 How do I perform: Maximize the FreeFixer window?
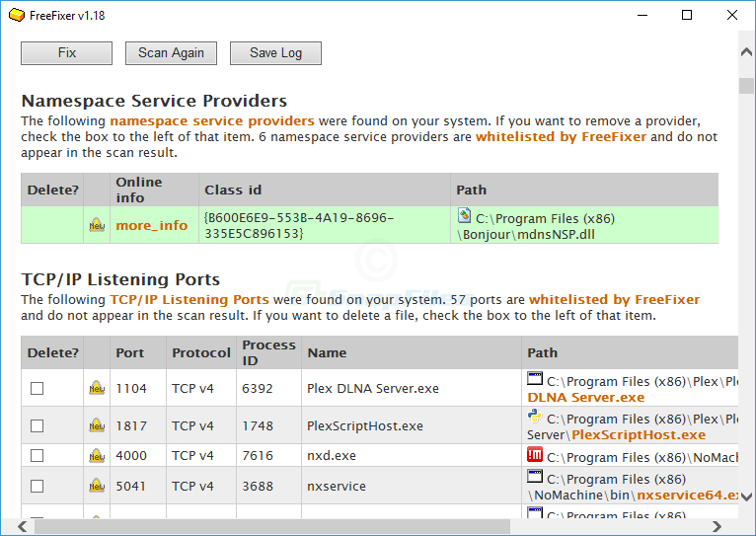pyautogui.click(x=687, y=15)
